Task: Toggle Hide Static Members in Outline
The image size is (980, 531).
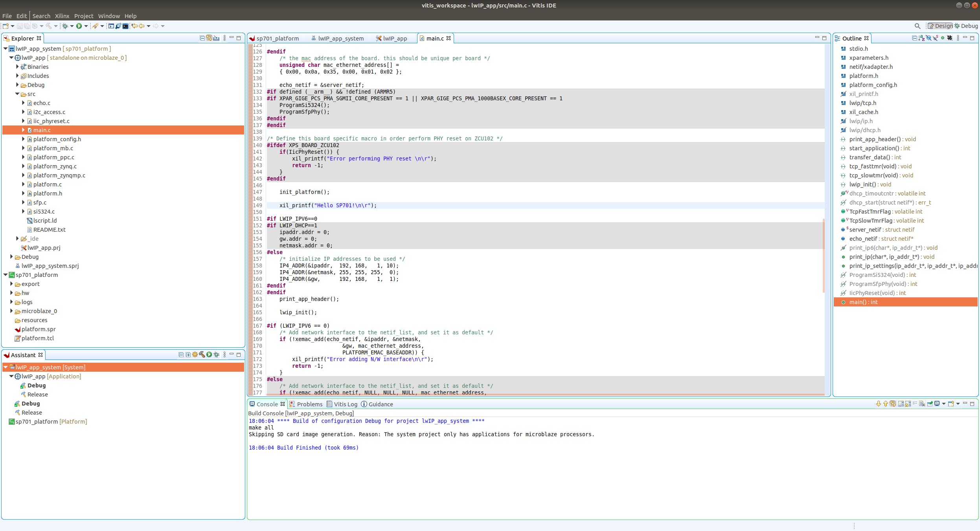Action: [x=936, y=38]
